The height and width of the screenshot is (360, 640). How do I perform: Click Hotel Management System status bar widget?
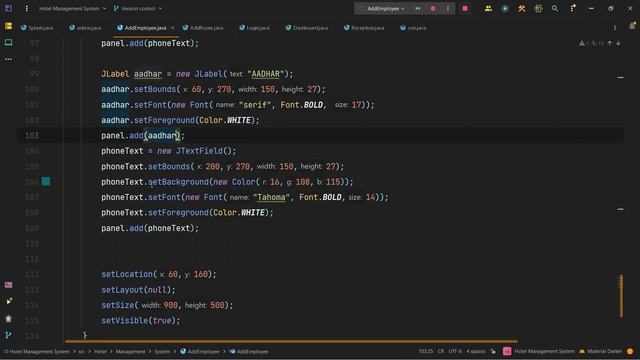(x=539, y=351)
